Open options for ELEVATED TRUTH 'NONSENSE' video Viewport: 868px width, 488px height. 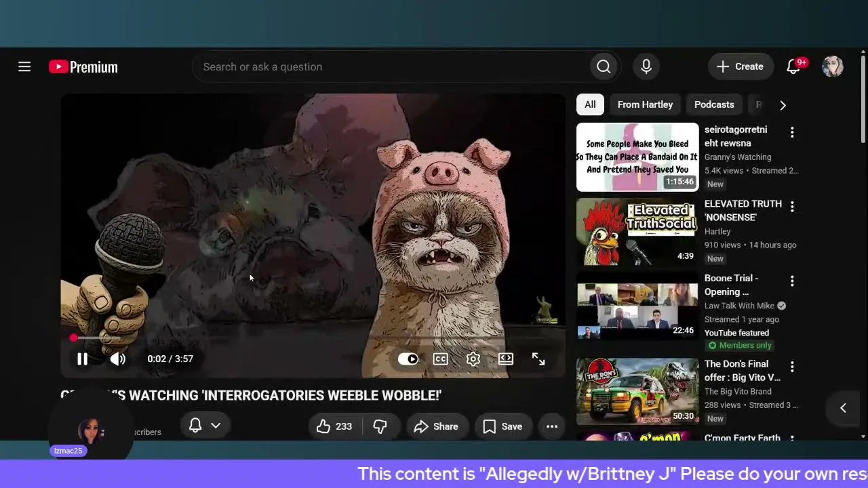(x=792, y=207)
